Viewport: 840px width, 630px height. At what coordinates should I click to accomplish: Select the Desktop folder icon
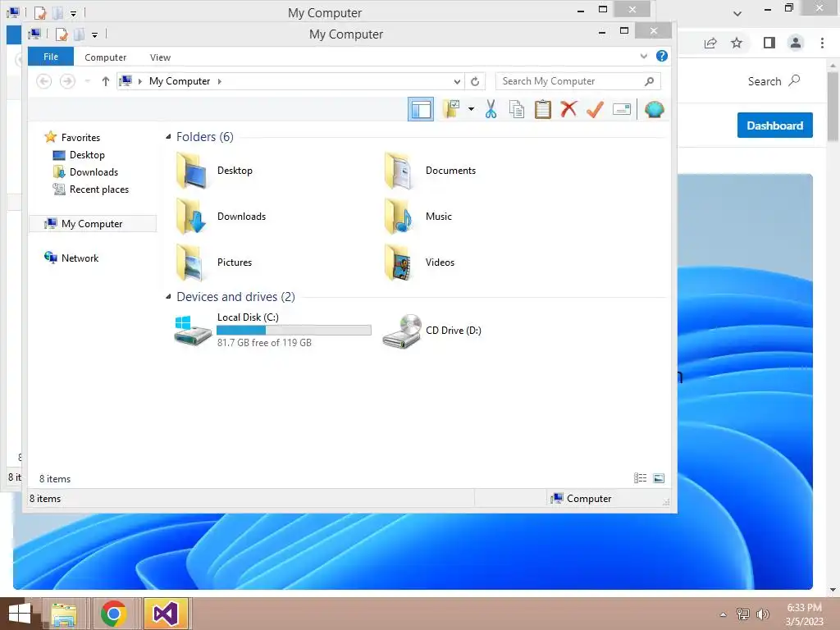pos(192,171)
